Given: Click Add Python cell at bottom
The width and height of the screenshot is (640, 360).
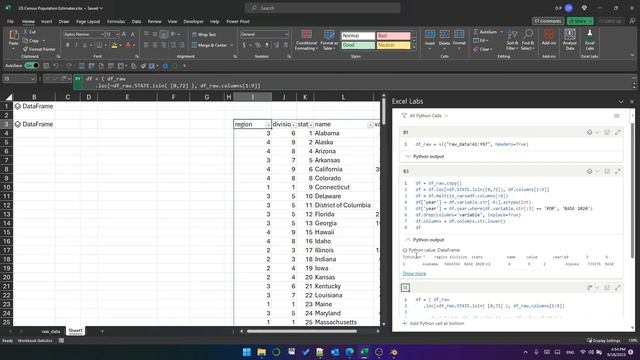Looking at the screenshot, I should coord(433,323).
